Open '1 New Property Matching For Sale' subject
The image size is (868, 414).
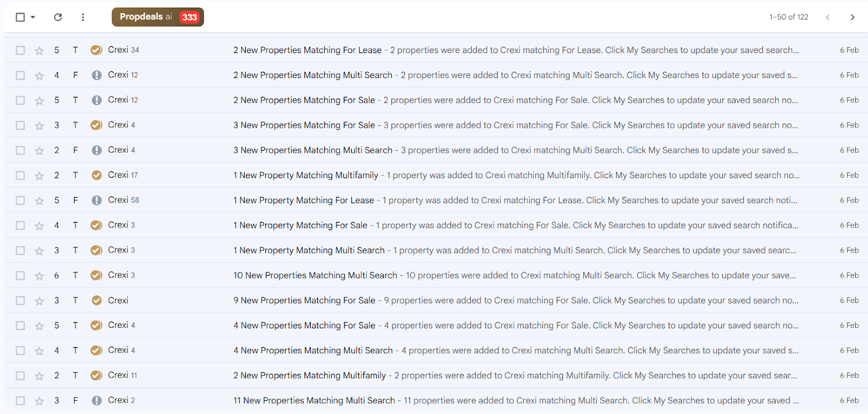pyautogui.click(x=300, y=225)
